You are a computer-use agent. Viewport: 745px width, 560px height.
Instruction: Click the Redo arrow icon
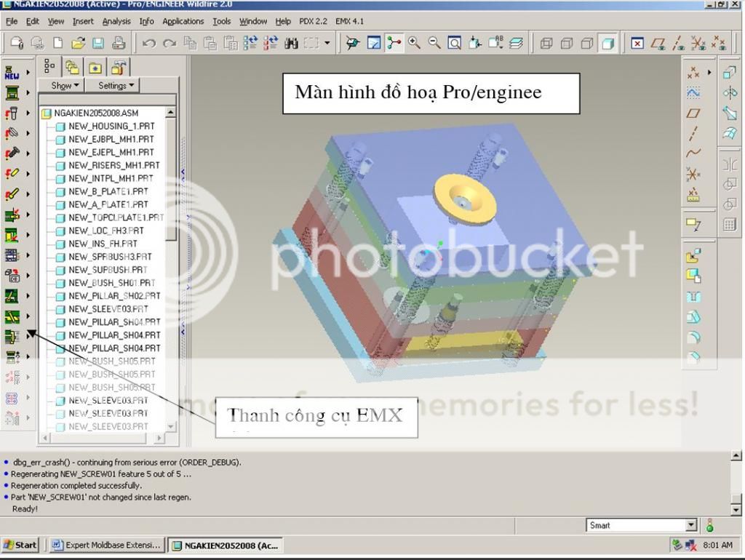(169, 44)
